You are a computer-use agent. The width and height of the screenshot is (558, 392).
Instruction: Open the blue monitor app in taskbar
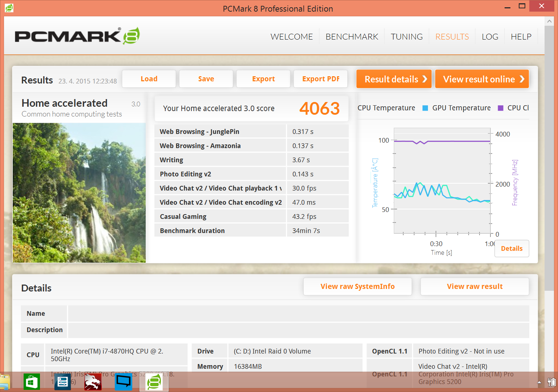point(124,382)
